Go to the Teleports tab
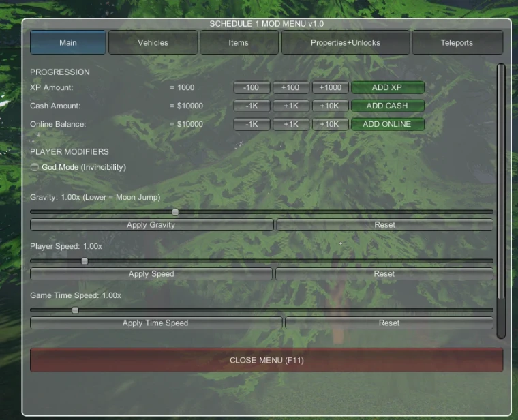The width and height of the screenshot is (518, 420). 457,42
